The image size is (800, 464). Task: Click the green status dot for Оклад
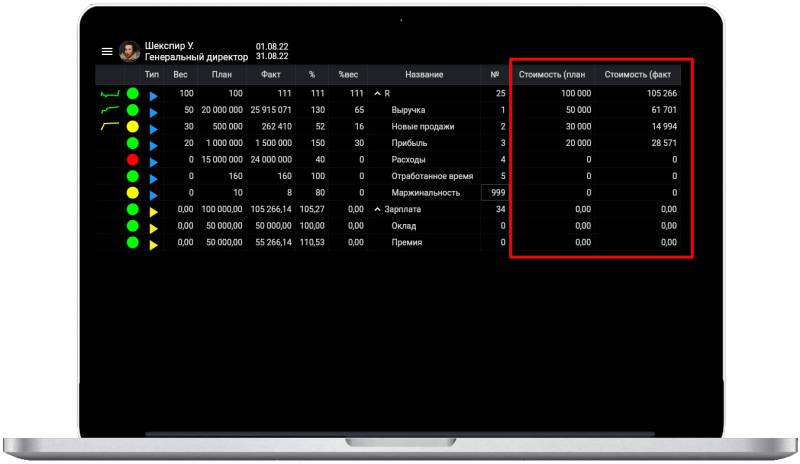coord(133,226)
